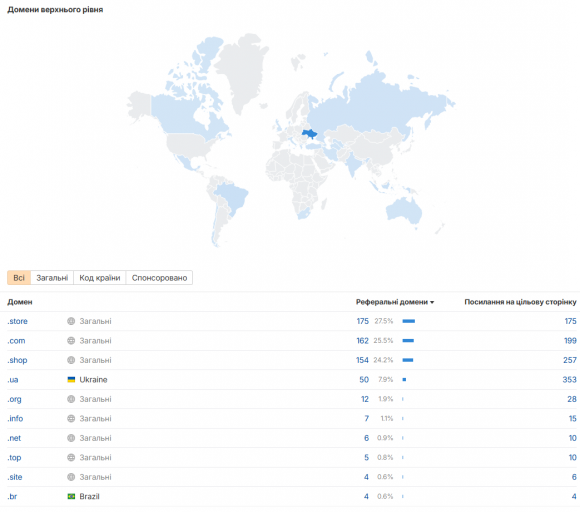Click Brazil on the world map
Viewport: 580px width, 512px height.
coord(232,198)
